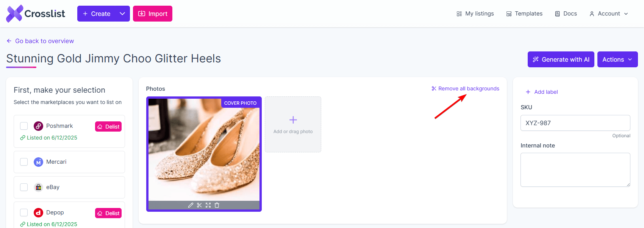
Task: Open the Templates page
Action: tap(524, 14)
